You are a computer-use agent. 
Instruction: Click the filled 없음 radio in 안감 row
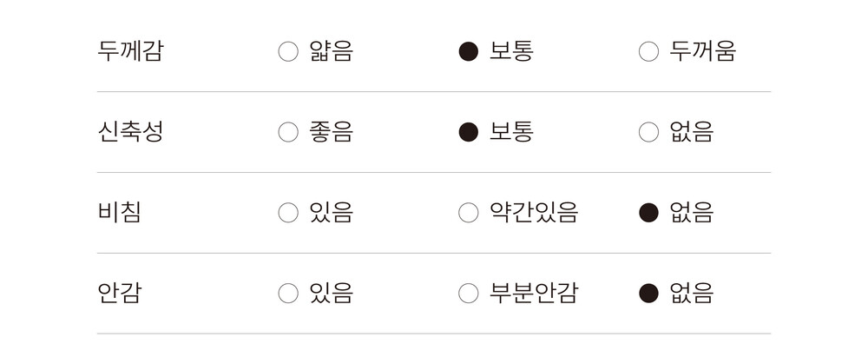click(x=648, y=294)
